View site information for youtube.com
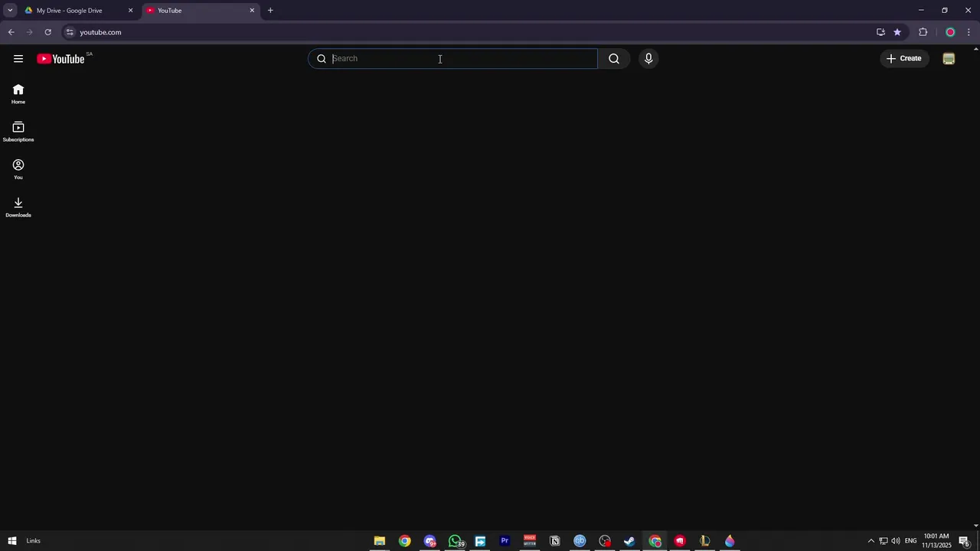 click(70, 32)
